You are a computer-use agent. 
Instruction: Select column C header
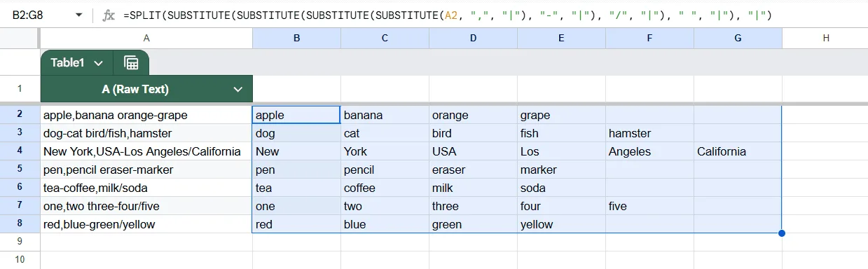pyautogui.click(x=385, y=39)
